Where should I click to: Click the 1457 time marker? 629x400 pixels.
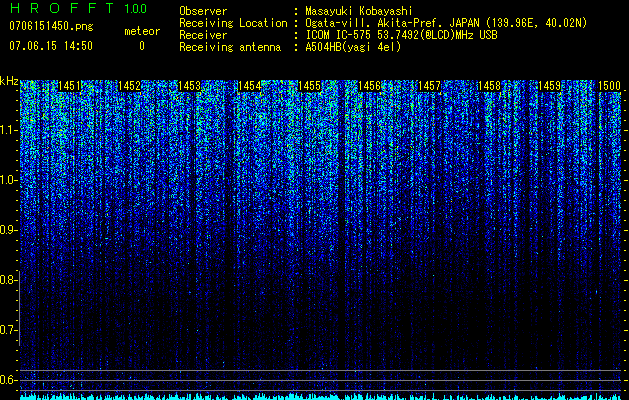point(429,86)
